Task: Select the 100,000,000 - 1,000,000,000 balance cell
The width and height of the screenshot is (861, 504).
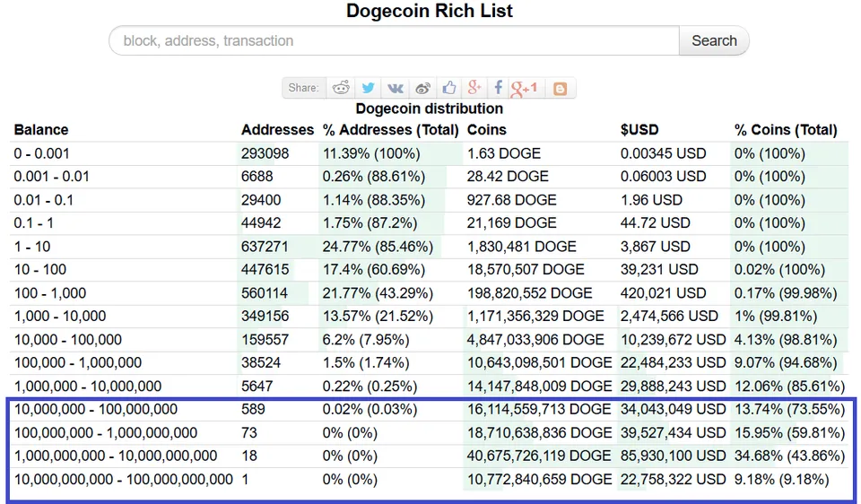Action: 106,433
